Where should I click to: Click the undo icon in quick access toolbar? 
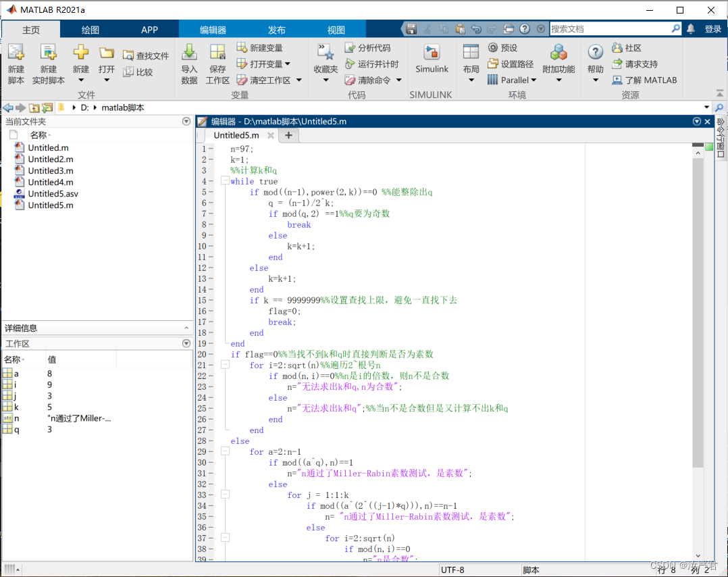click(x=476, y=29)
